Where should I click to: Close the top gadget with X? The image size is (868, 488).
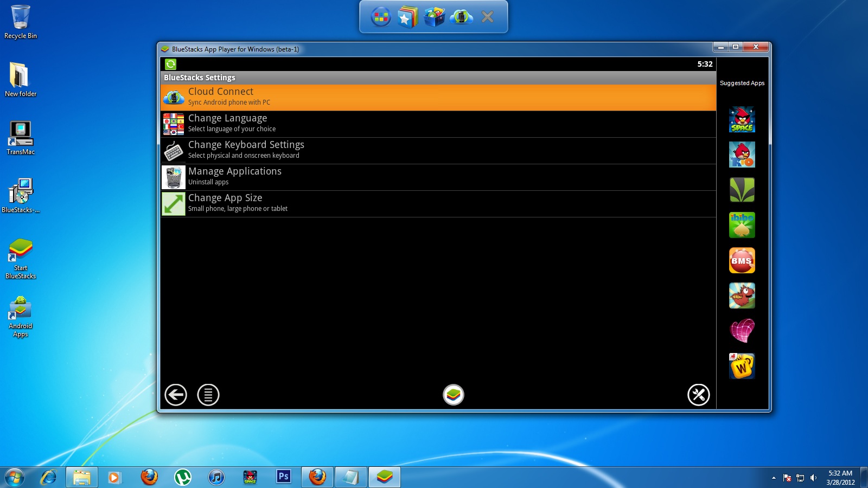coord(488,17)
